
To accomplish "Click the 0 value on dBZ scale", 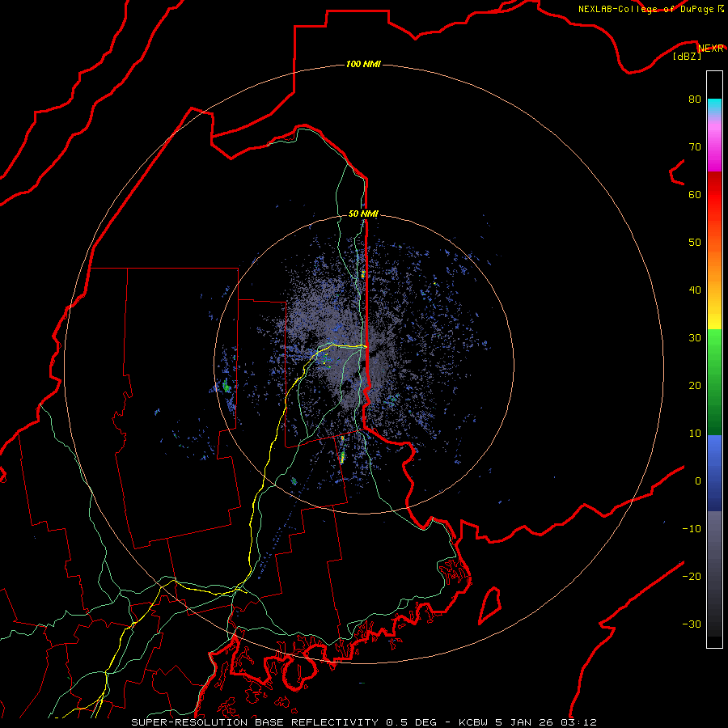I will pyautogui.click(x=698, y=481).
